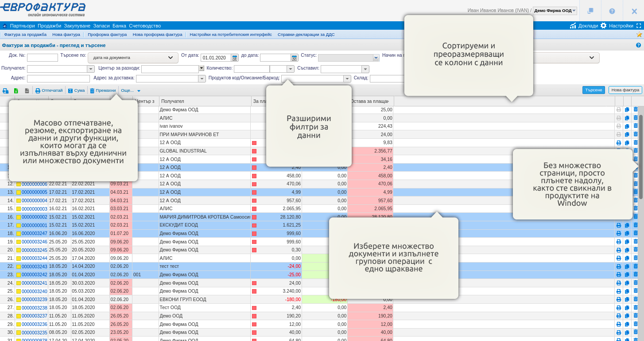Click the trash icon in first table row

636,110
